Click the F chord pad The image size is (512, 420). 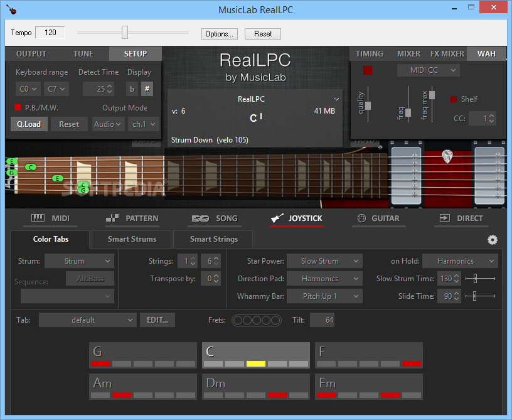coord(369,355)
